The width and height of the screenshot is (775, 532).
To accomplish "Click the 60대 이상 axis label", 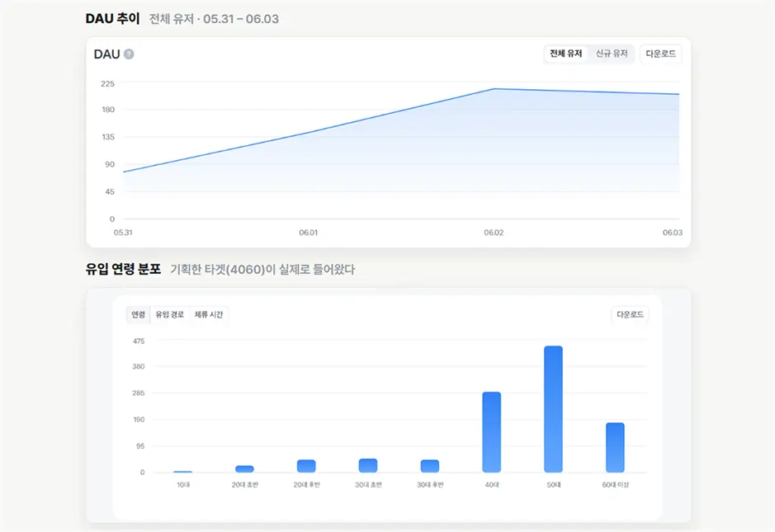I will click(616, 485).
